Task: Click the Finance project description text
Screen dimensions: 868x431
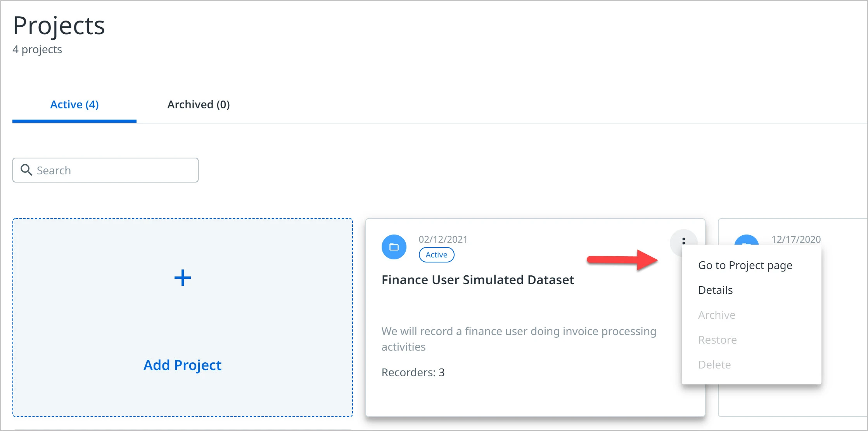Action: pos(519,339)
